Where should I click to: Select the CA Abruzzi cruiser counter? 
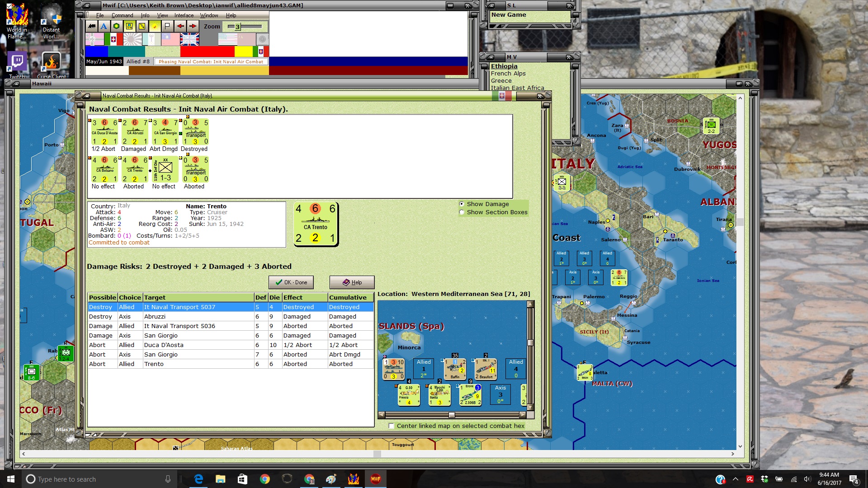pos(134,132)
